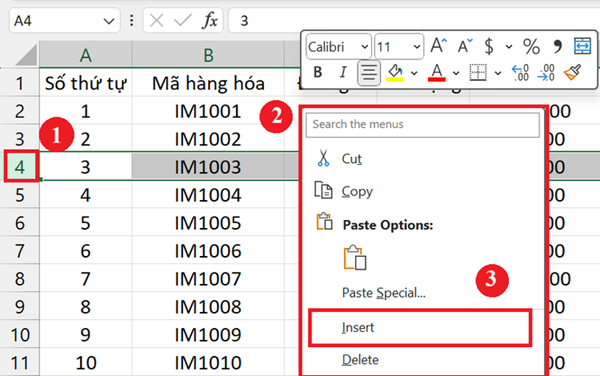The image size is (600, 376).
Task: Click the Format Painter brush icon
Action: click(572, 72)
